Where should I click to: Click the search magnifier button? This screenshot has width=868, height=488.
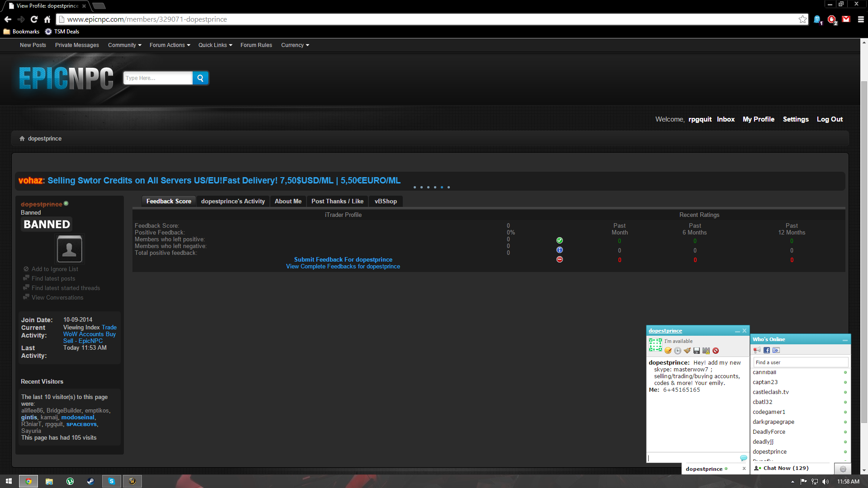200,78
